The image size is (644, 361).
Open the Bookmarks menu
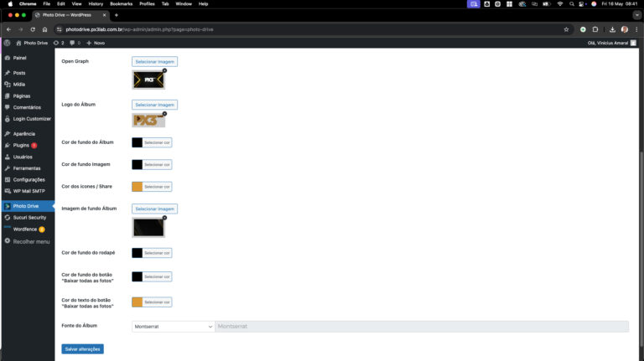point(121,3)
